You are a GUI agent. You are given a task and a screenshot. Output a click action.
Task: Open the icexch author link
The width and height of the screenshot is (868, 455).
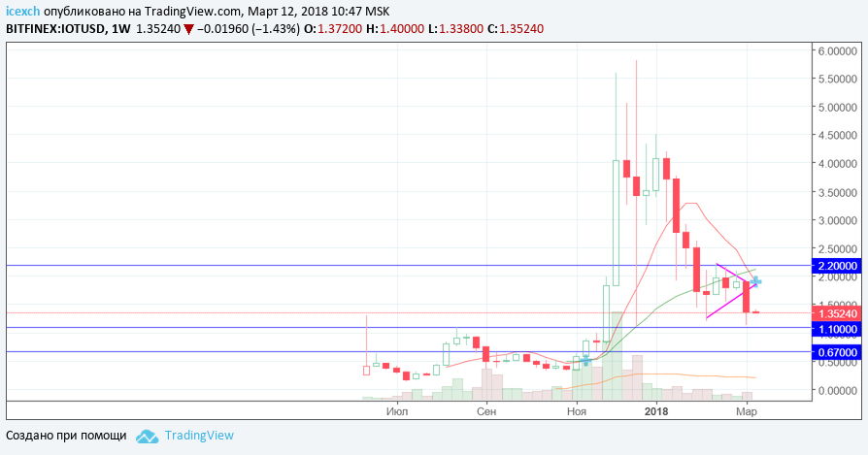point(22,11)
